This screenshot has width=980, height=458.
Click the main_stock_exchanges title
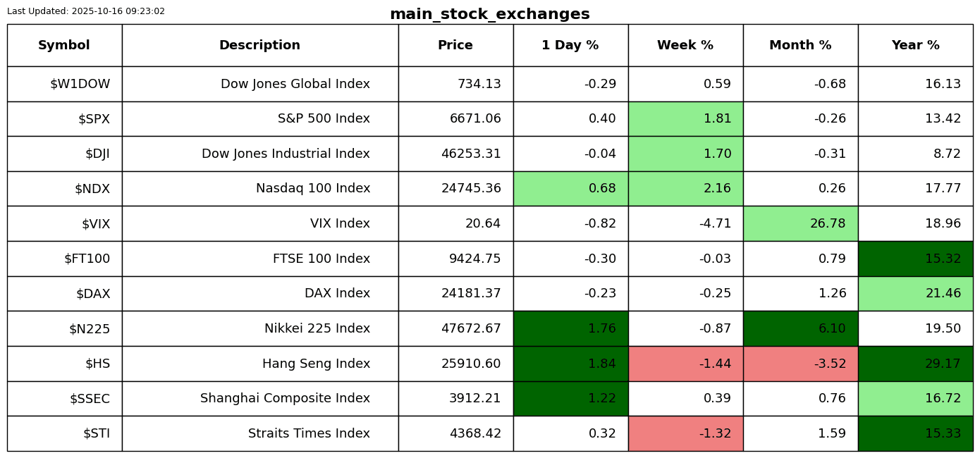489,14
